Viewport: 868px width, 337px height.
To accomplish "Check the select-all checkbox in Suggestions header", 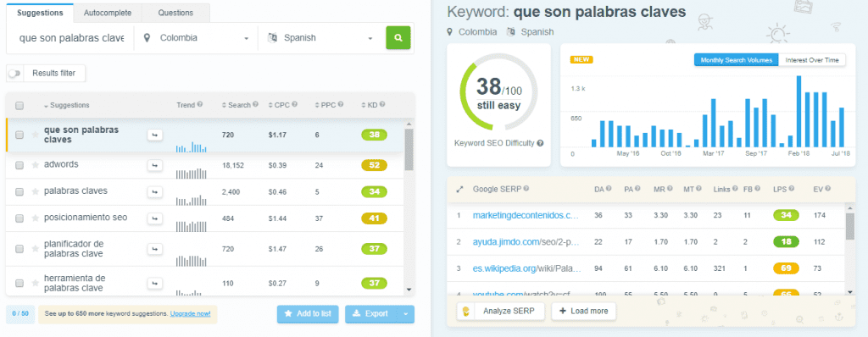I will (x=19, y=105).
